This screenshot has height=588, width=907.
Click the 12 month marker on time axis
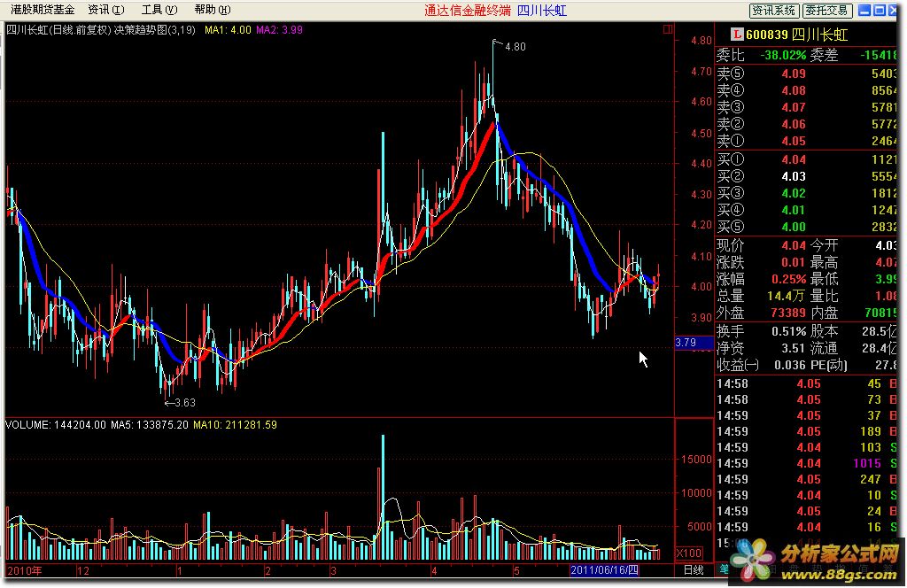[x=83, y=570]
